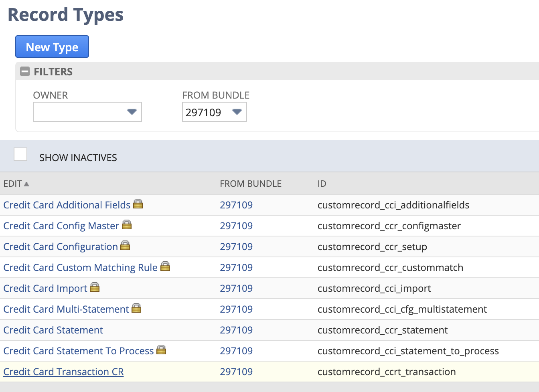Sort by the EDIT column's ascending arrow
This screenshot has width=539, height=392.
point(26,184)
